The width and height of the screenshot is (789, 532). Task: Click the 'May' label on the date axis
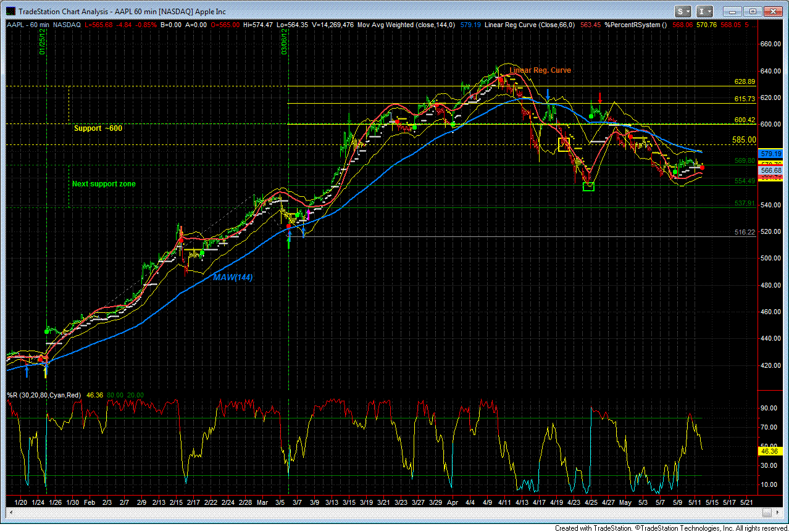pyautogui.click(x=627, y=503)
